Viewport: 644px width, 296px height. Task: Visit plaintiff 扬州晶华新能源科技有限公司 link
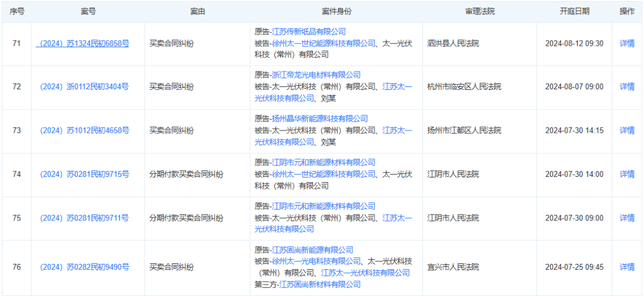coord(320,119)
